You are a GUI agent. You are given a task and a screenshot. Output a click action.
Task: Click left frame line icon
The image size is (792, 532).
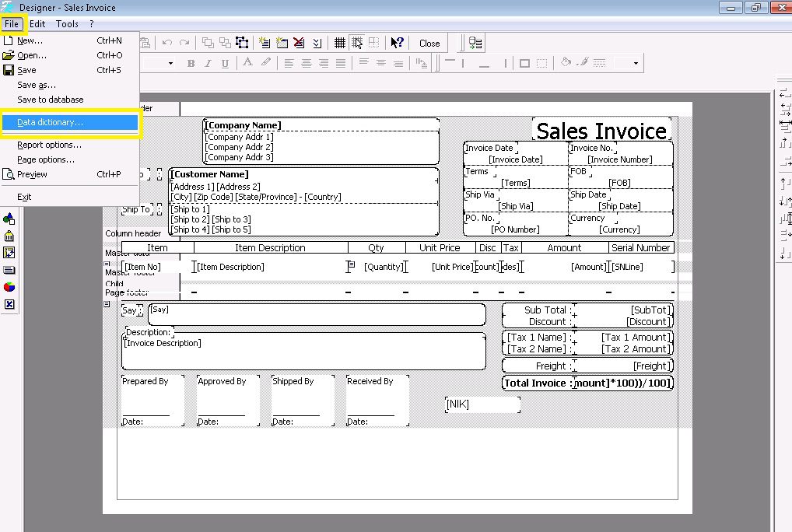(463, 63)
